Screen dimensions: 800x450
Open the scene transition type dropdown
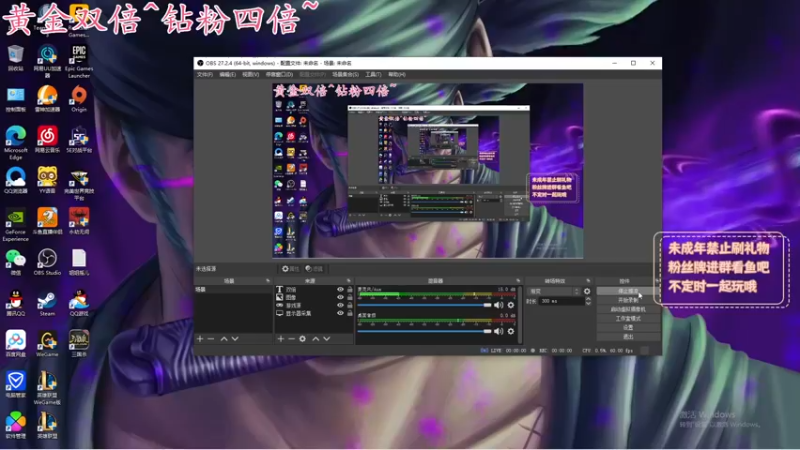(x=554, y=291)
